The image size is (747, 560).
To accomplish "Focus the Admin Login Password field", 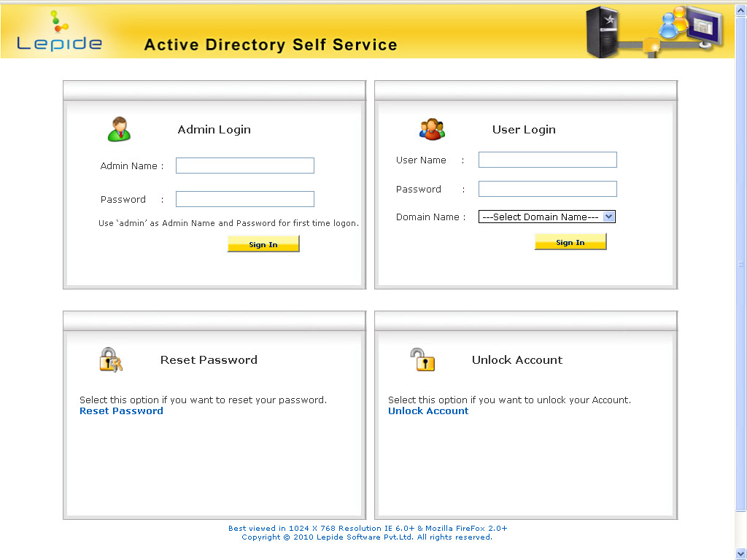I will (245, 199).
